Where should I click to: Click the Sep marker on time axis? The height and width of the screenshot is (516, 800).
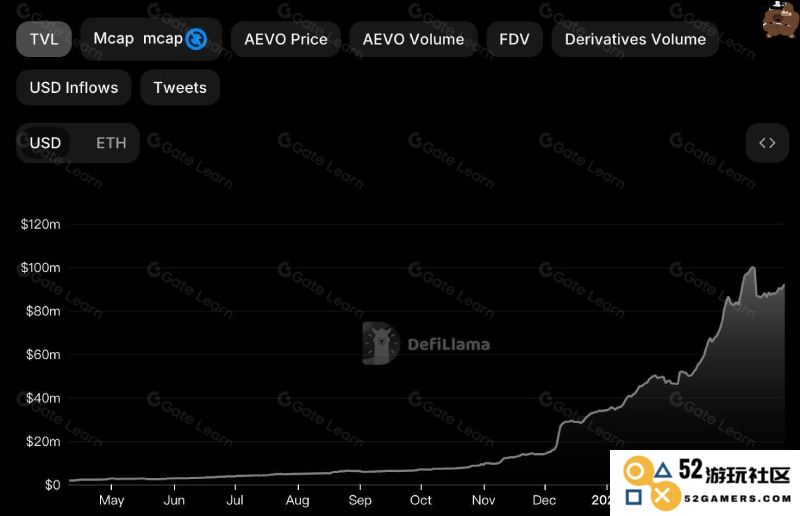coord(360,500)
